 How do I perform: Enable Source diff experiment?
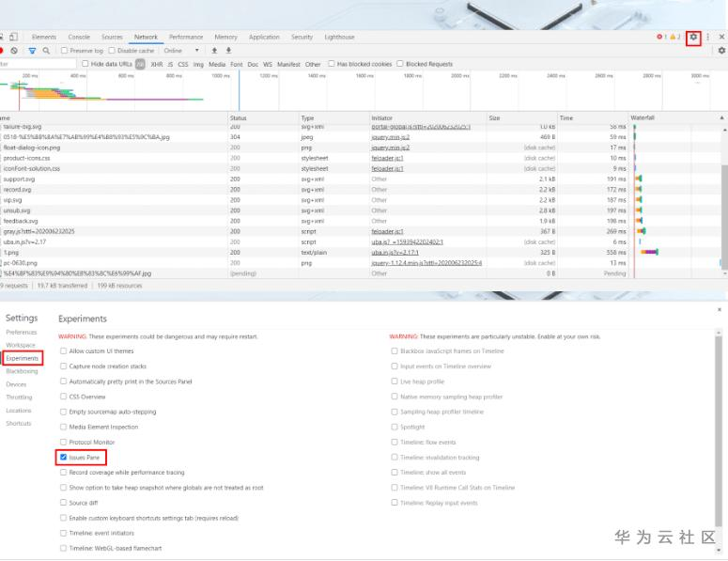(63, 503)
